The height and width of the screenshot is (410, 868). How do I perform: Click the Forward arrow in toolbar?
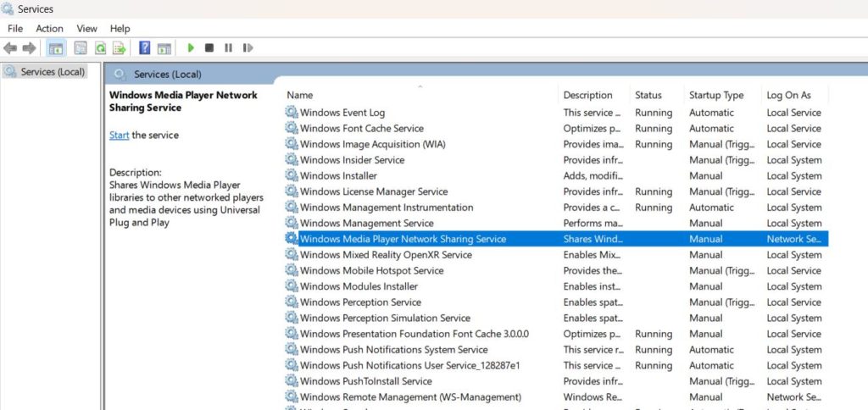(x=30, y=48)
